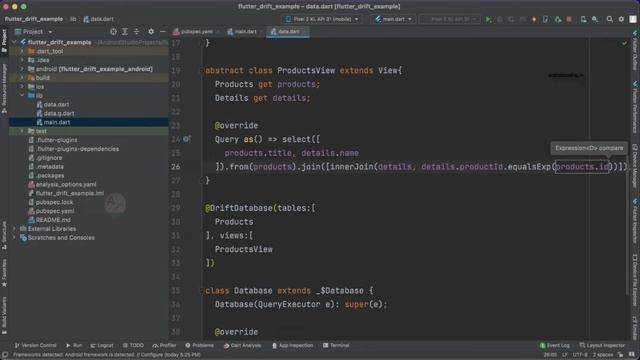
Task: Open the Logcat tool window
Action: pyautogui.click(x=102, y=345)
